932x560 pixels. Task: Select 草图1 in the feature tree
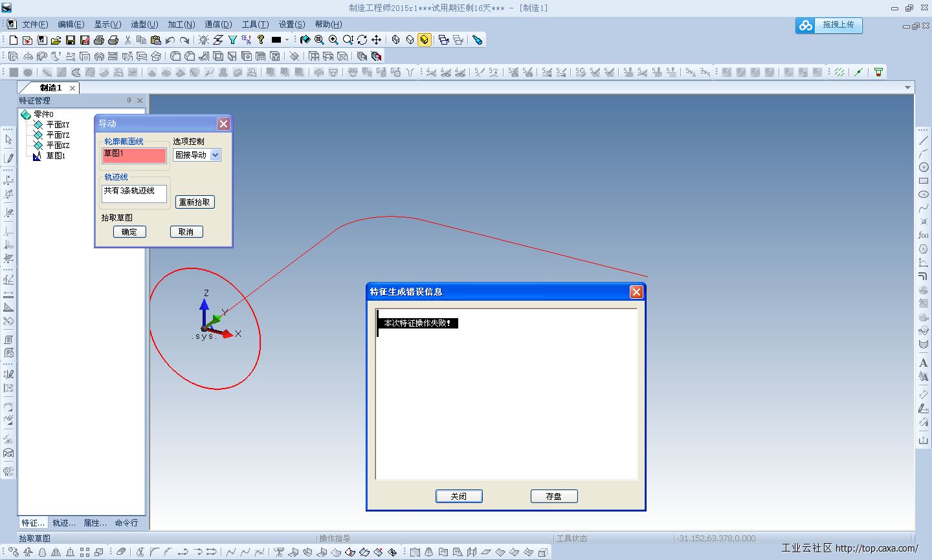[55, 156]
